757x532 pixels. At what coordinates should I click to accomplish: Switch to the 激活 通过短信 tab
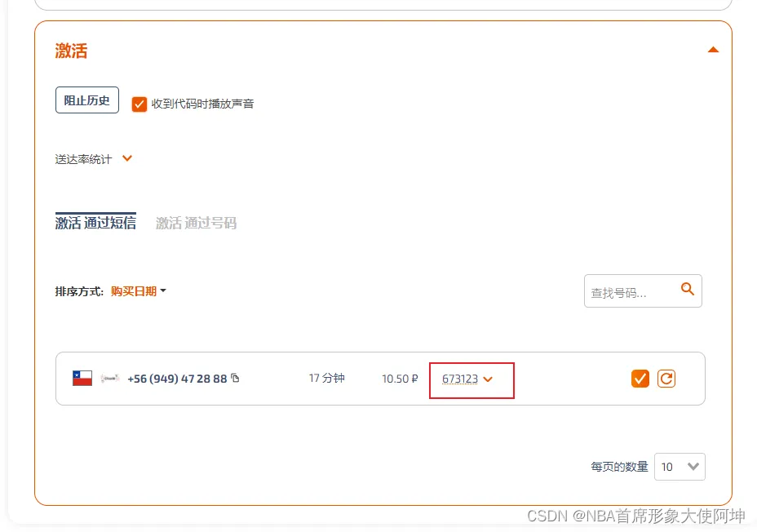pyautogui.click(x=95, y=223)
